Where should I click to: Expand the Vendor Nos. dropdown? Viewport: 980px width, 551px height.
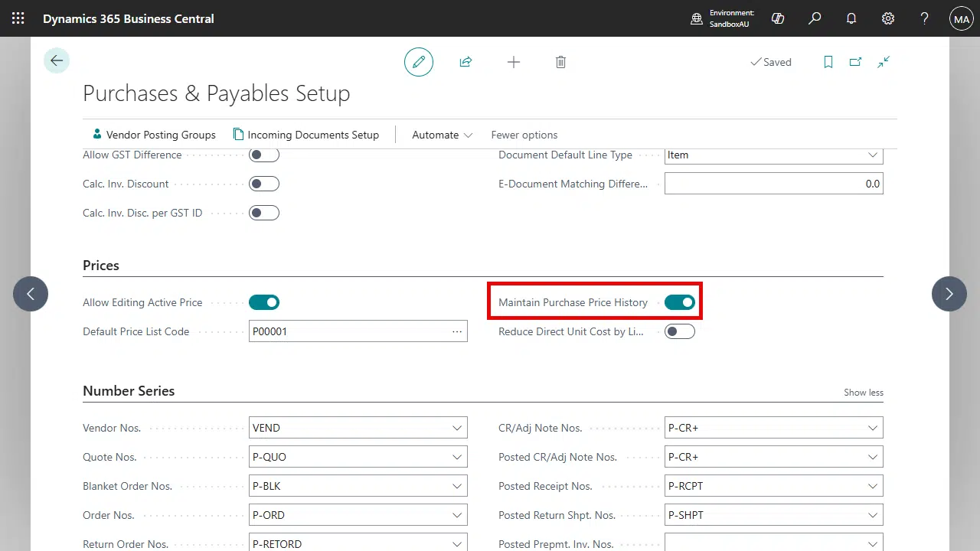click(x=457, y=428)
